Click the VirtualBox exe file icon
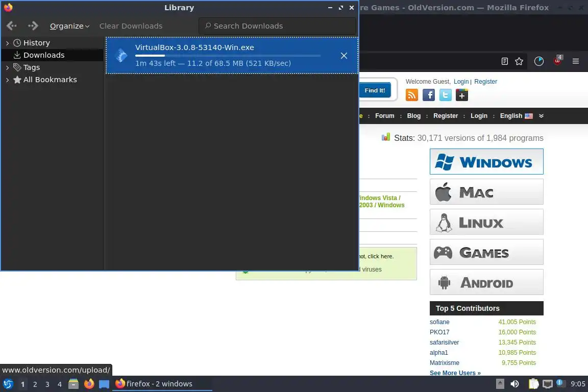The image size is (588, 392). click(x=121, y=56)
